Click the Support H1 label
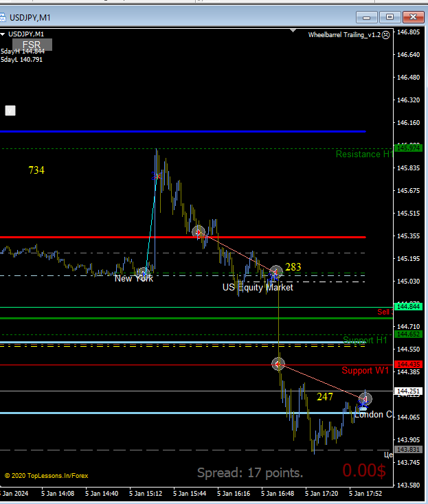The width and height of the screenshot is (428, 504). [365, 340]
